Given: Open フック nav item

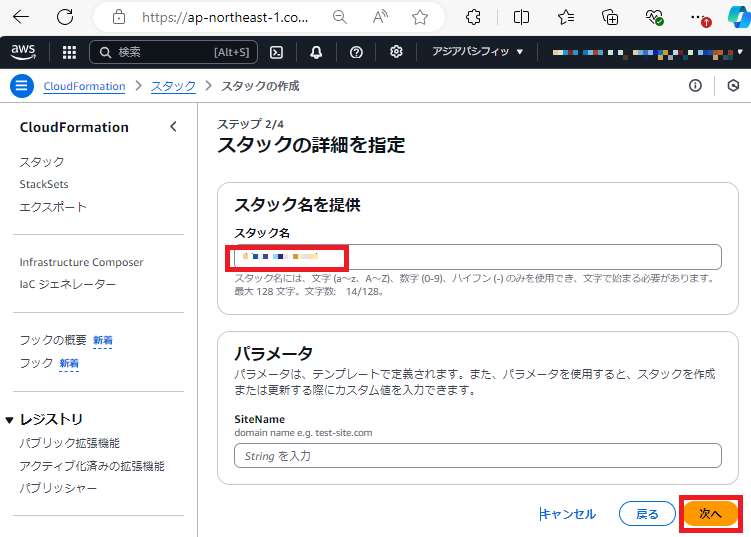Looking at the screenshot, I should tap(36, 363).
